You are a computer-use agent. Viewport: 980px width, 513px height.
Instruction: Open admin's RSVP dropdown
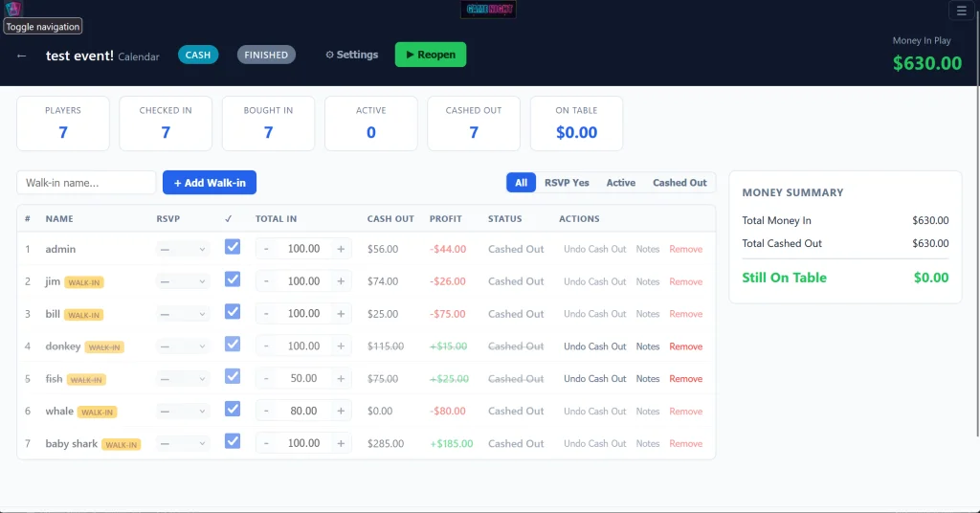coord(182,249)
